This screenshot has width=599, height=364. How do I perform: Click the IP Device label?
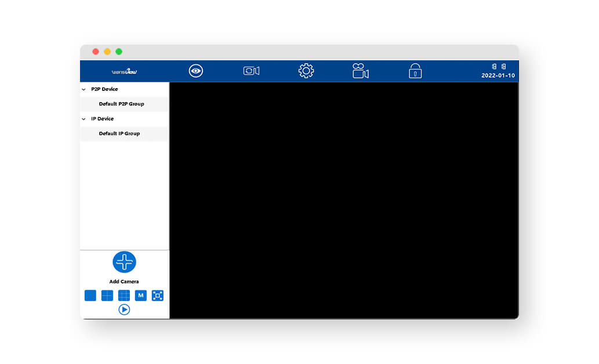pyautogui.click(x=102, y=118)
